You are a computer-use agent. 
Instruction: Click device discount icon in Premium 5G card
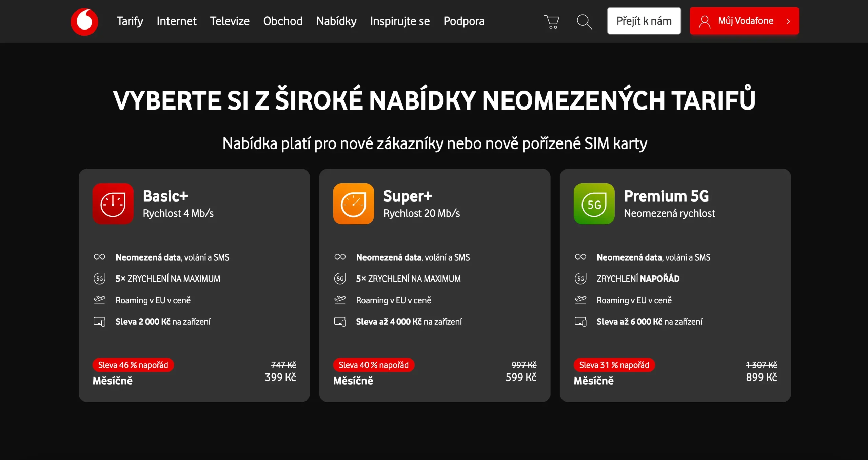[580, 321]
